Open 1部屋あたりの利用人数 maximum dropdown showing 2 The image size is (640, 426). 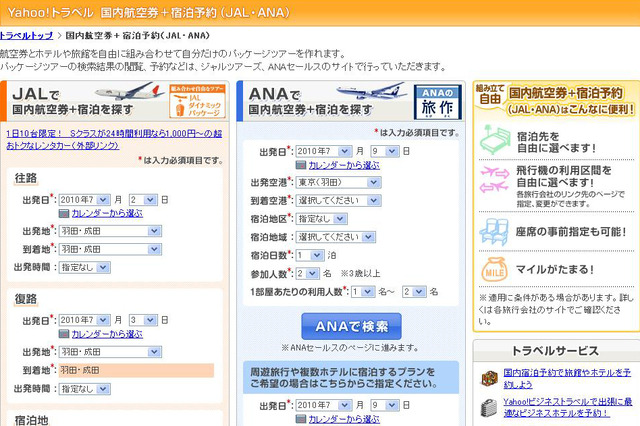(414, 292)
